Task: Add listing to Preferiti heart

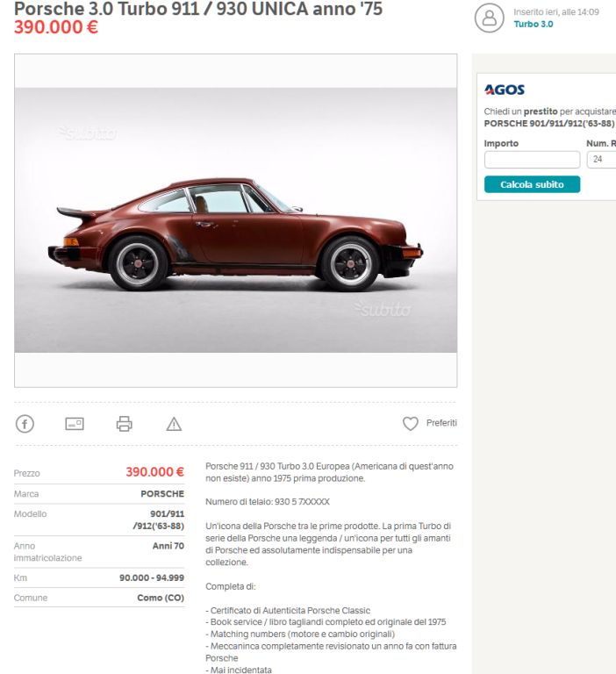Action: (x=410, y=423)
